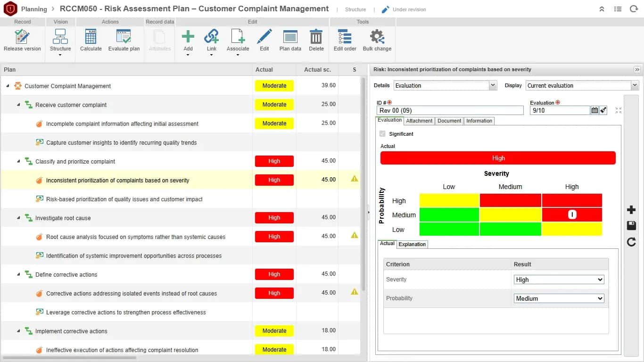644x362 pixels.
Task: Select High probability, High severity matrix cell
Action: point(572,200)
